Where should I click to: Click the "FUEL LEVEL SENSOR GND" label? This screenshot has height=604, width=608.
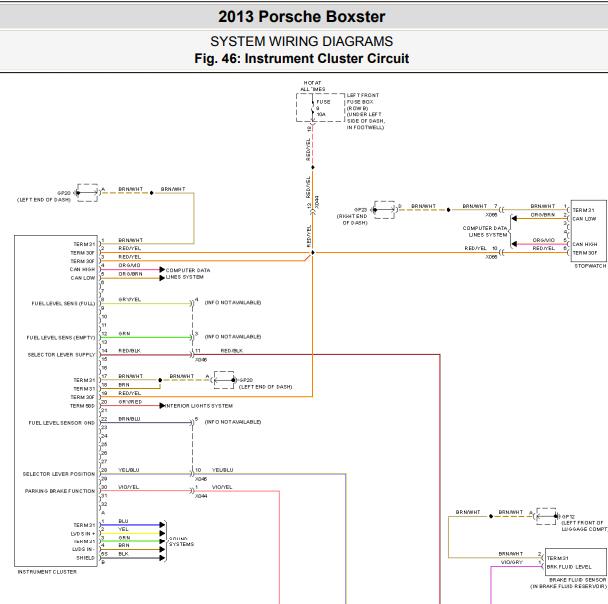(62, 423)
